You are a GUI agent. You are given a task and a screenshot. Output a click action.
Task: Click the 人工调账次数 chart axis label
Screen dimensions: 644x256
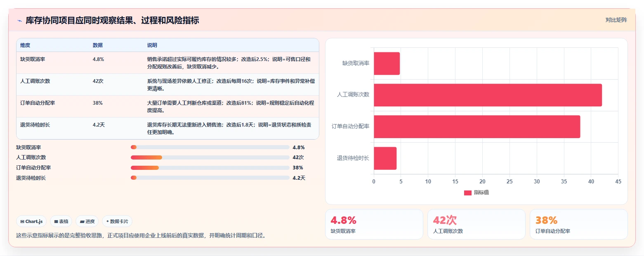pos(353,94)
